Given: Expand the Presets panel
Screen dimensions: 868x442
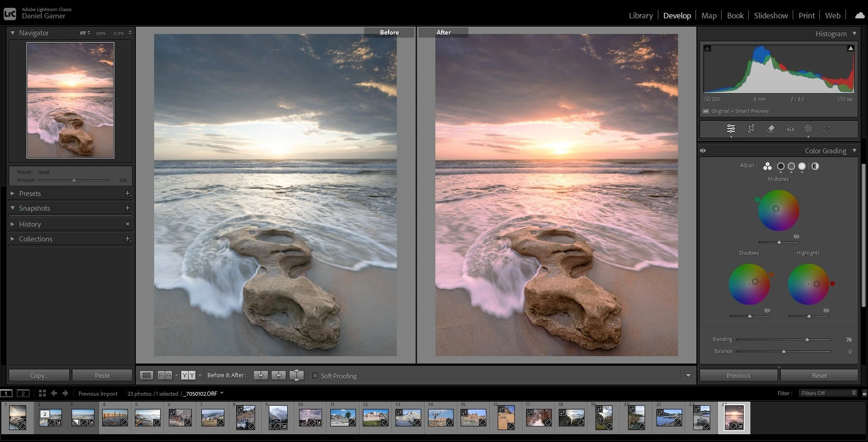Looking at the screenshot, I should (30, 194).
